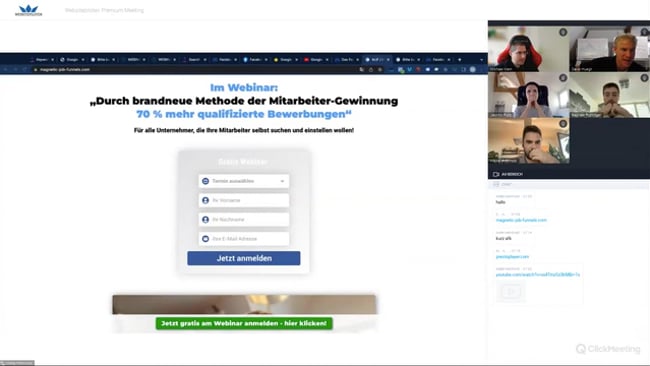Click the video preview image above the green button
The image size is (650, 366).
click(x=244, y=305)
